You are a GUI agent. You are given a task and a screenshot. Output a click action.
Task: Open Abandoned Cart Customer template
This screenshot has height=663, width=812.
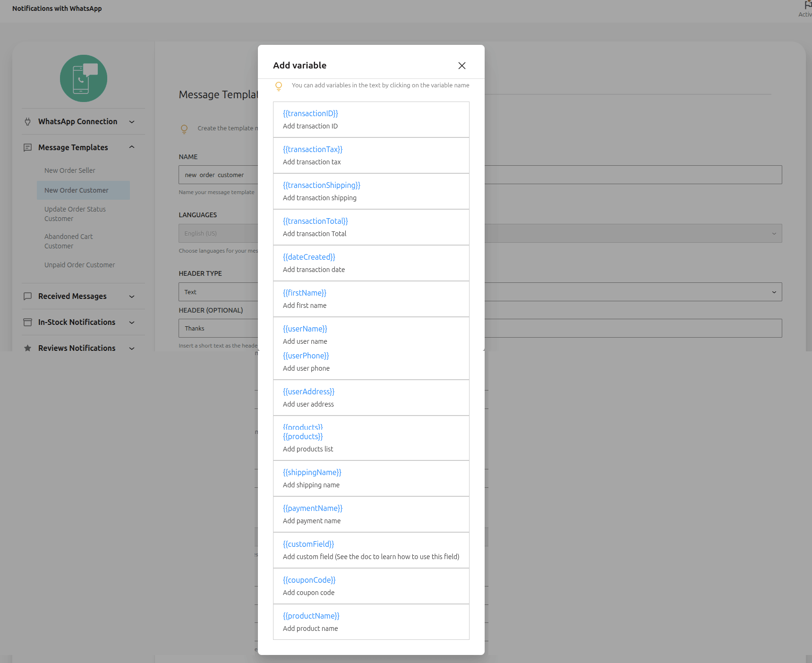coord(68,241)
